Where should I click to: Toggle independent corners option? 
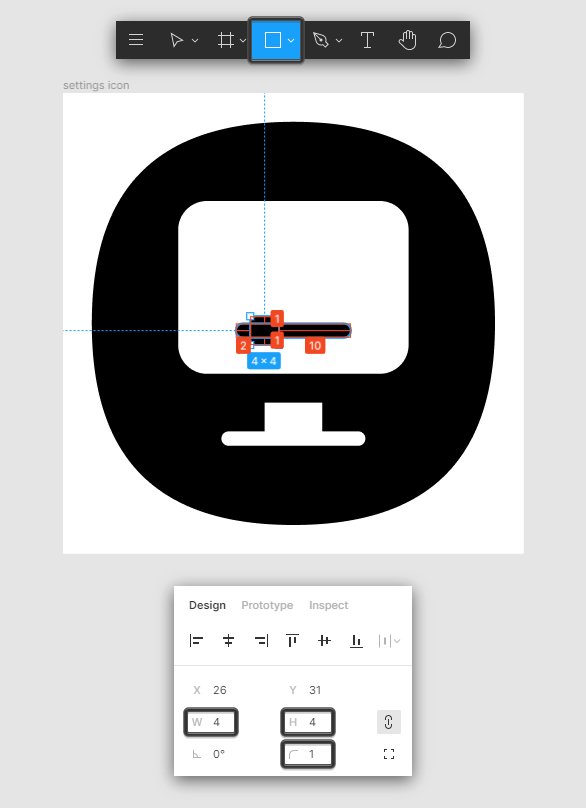tap(389, 754)
